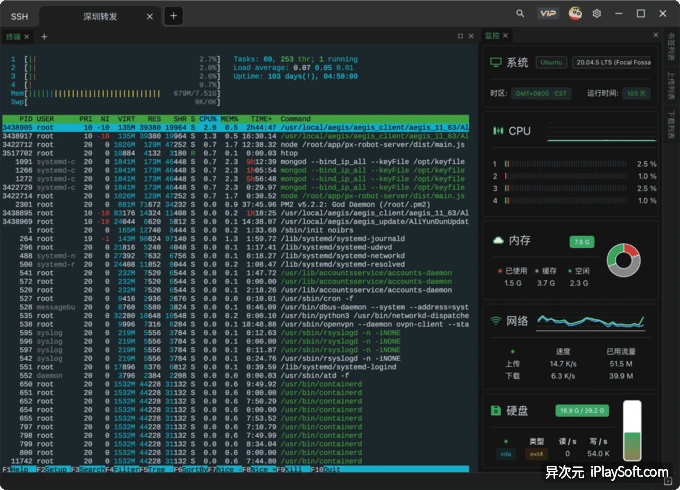The height and width of the screenshot is (490, 680).
Task: Open the 书签列表 sidebar tab
Action: point(671,46)
